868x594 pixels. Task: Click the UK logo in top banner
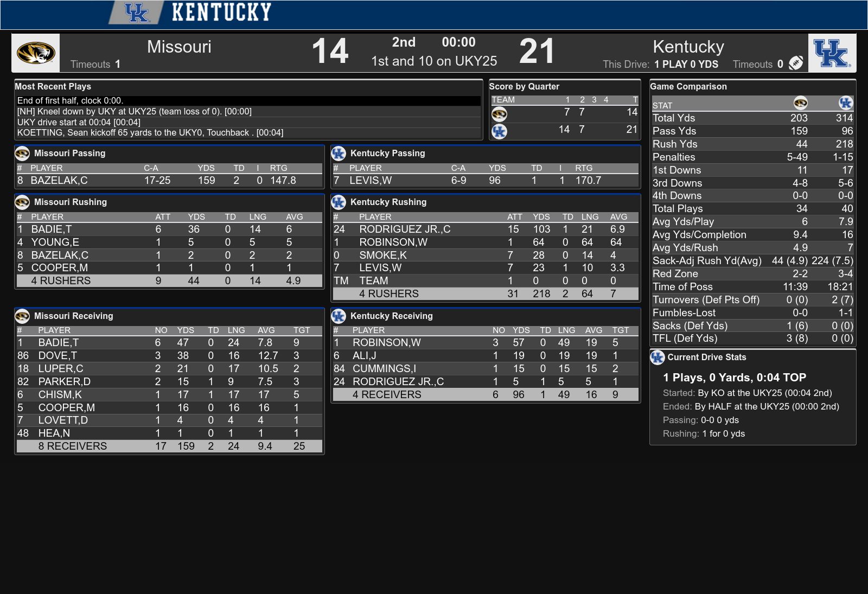click(x=136, y=12)
